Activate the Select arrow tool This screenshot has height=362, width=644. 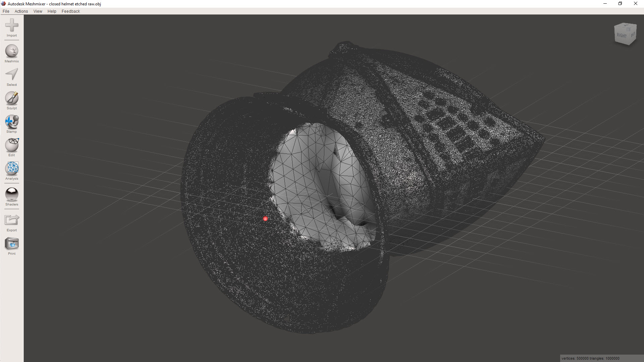click(12, 75)
